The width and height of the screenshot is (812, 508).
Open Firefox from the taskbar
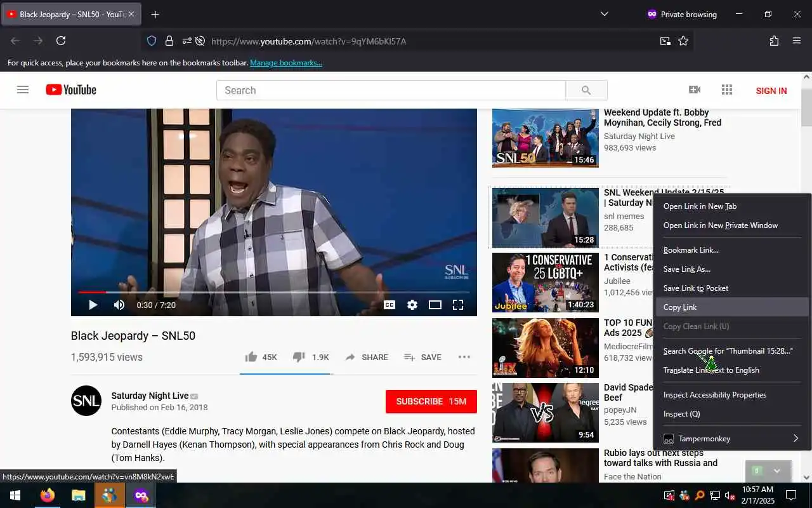pos(48,495)
